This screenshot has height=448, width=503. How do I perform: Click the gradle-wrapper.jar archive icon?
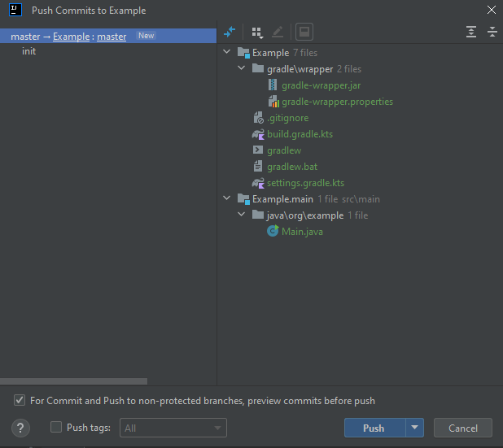point(273,85)
